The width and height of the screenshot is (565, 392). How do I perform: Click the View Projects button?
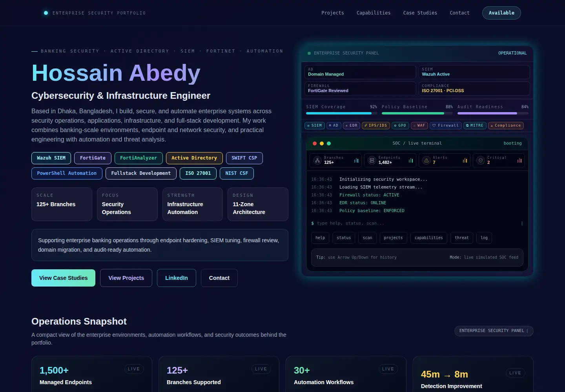click(x=126, y=278)
